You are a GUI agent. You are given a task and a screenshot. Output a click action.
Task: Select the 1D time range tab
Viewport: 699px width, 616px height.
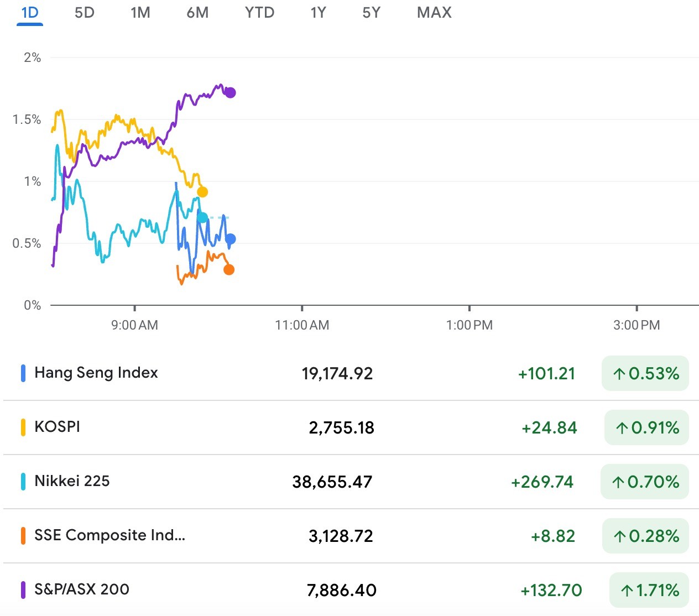tap(30, 12)
